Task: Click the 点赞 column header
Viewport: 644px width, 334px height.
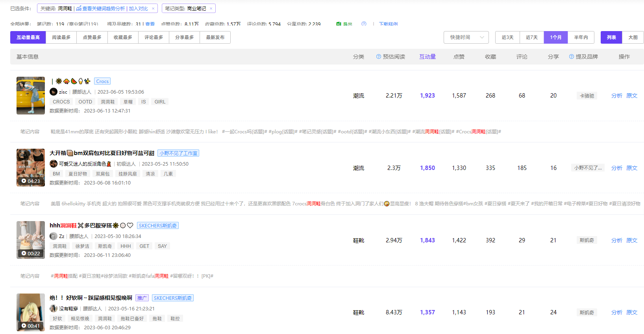Action: pyautogui.click(x=459, y=57)
